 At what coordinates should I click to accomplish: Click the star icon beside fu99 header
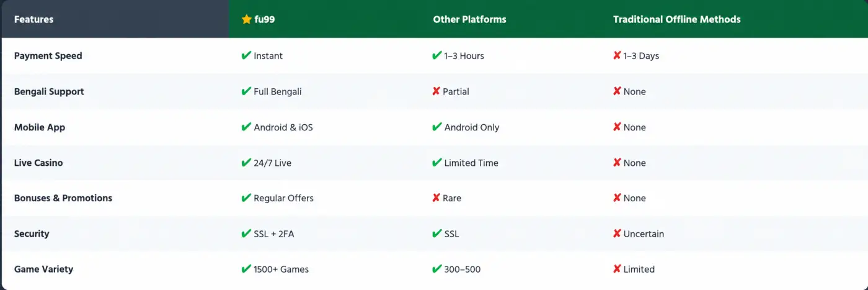point(246,19)
